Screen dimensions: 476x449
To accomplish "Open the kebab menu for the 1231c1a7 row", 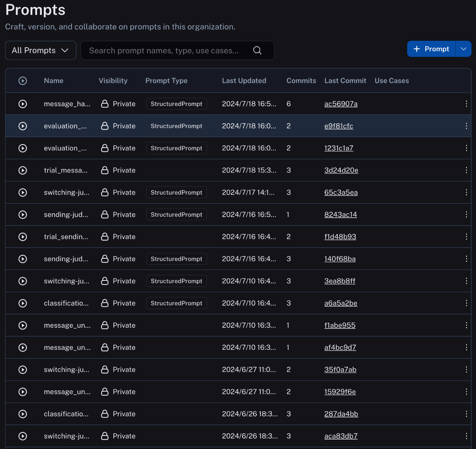I will click(466, 148).
